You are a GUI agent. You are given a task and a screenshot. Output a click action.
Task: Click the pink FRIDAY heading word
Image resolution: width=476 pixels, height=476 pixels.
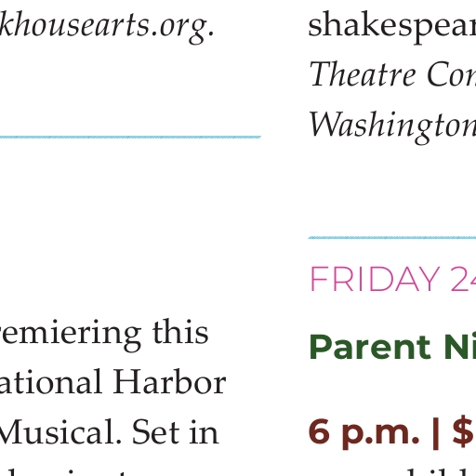tap(375, 279)
